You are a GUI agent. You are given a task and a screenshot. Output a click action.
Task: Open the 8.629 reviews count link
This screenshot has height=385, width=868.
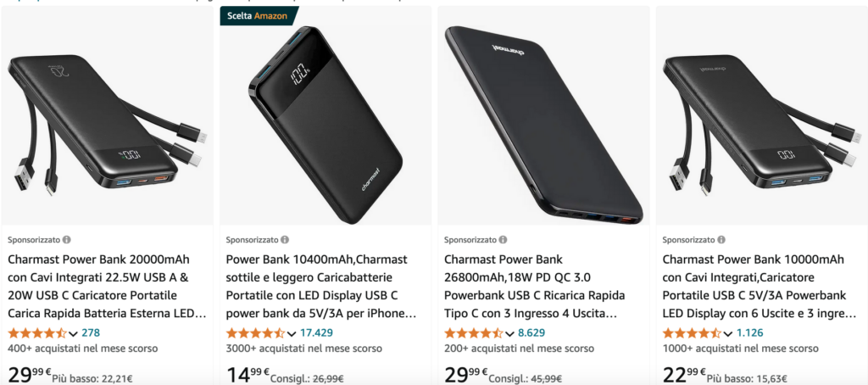[x=531, y=333]
